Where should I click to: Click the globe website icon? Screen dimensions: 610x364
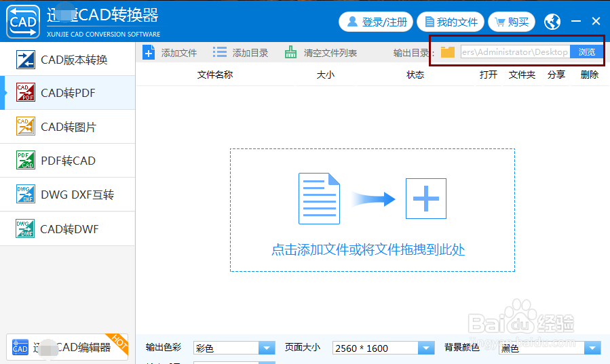coord(552,22)
